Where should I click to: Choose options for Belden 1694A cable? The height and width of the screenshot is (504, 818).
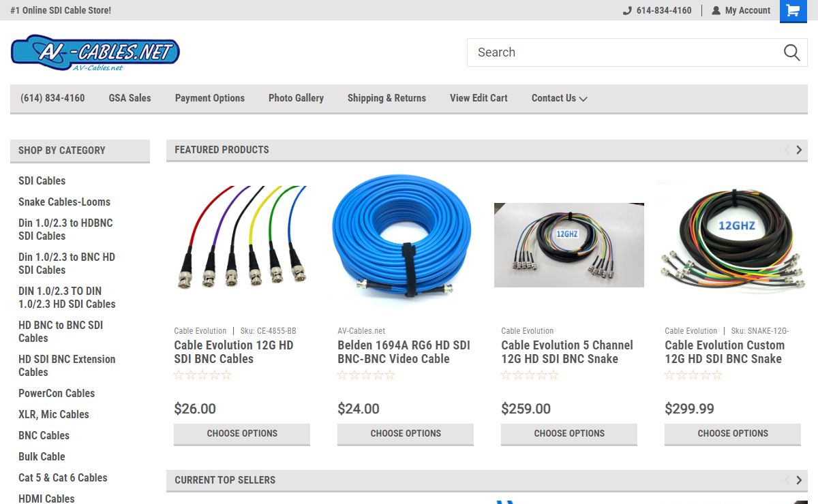point(406,433)
